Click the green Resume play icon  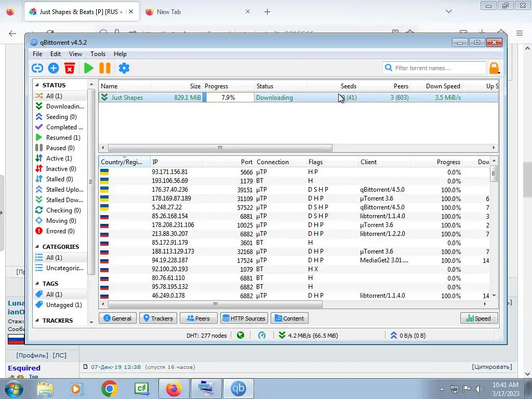click(88, 68)
